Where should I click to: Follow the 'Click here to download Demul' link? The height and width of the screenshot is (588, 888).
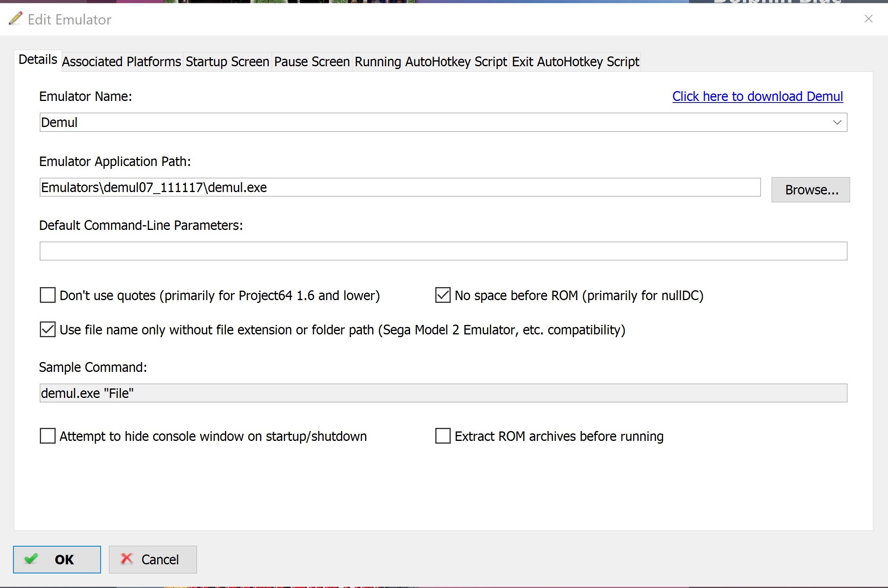click(x=757, y=96)
